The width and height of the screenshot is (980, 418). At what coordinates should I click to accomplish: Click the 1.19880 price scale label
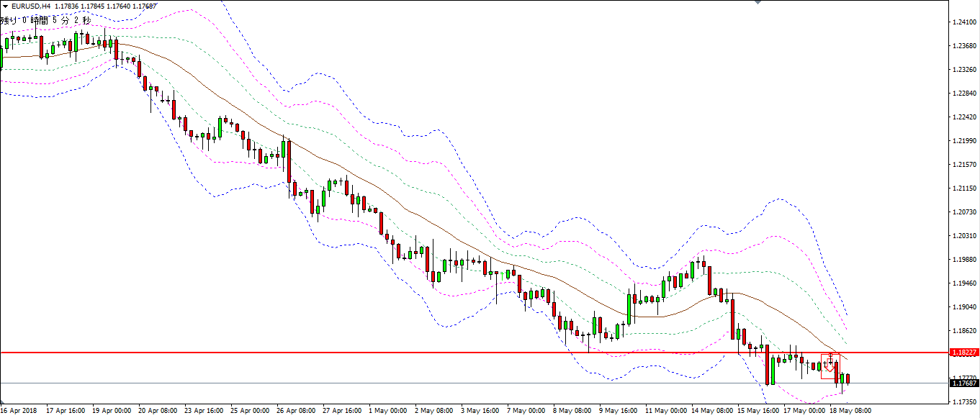(x=963, y=260)
